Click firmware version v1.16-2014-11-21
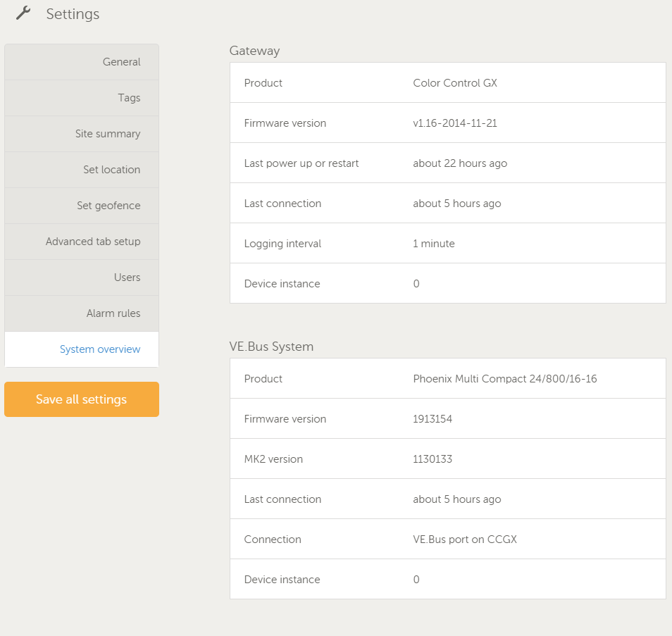Image resolution: width=672 pixels, height=636 pixels. [455, 123]
